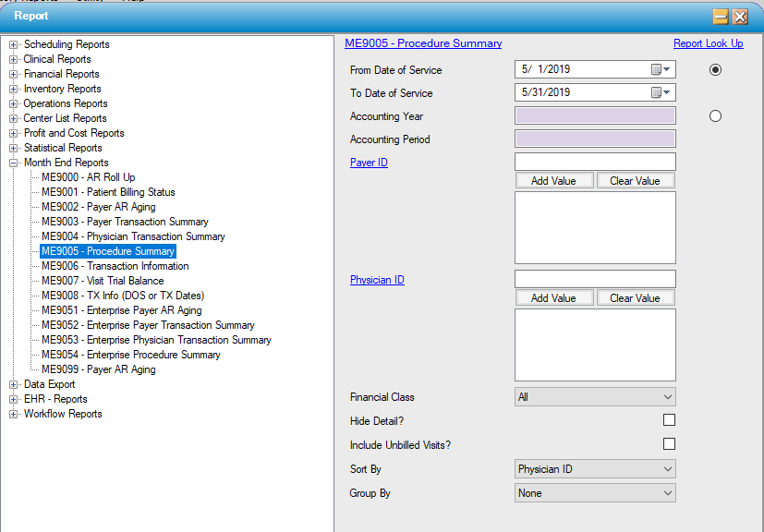764x532 pixels.
Task: Click Clear Value under Physician ID
Action: pyautogui.click(x=635, y=298)
